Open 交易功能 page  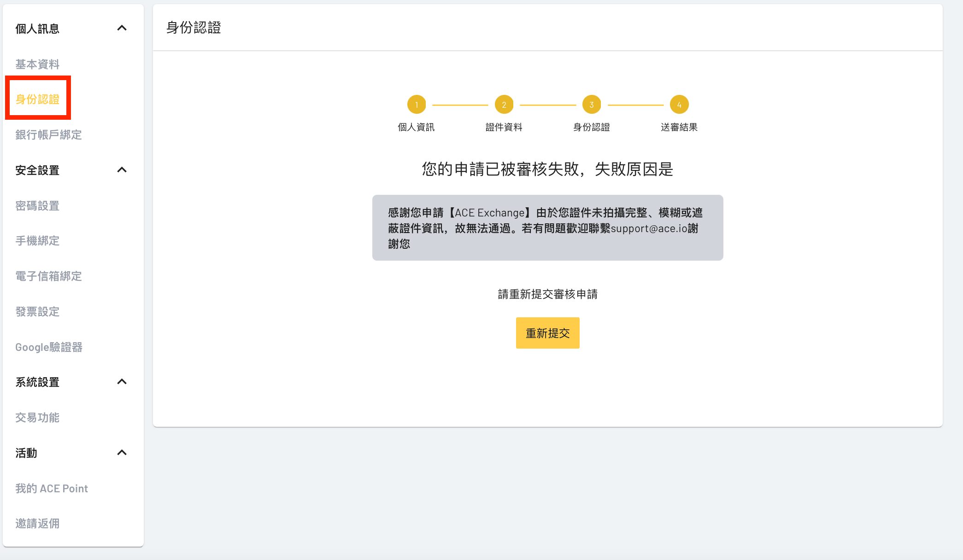pos(37,417)
